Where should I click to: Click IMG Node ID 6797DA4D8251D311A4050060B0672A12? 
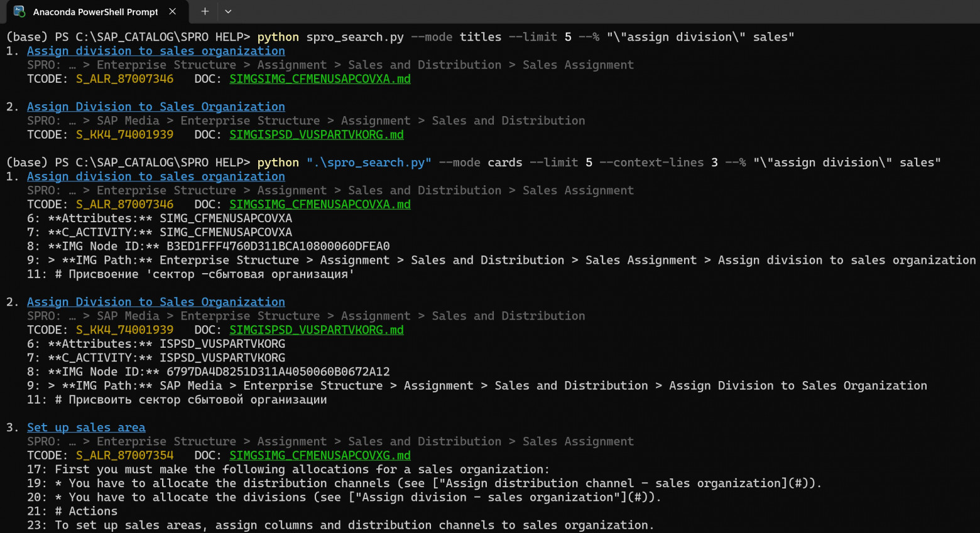click(x=278, y=372)
